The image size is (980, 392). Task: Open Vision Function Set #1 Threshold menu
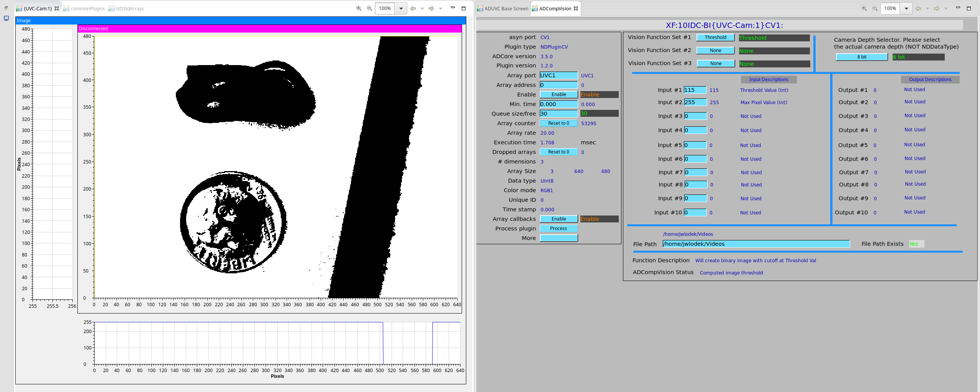tap(715, 38)
